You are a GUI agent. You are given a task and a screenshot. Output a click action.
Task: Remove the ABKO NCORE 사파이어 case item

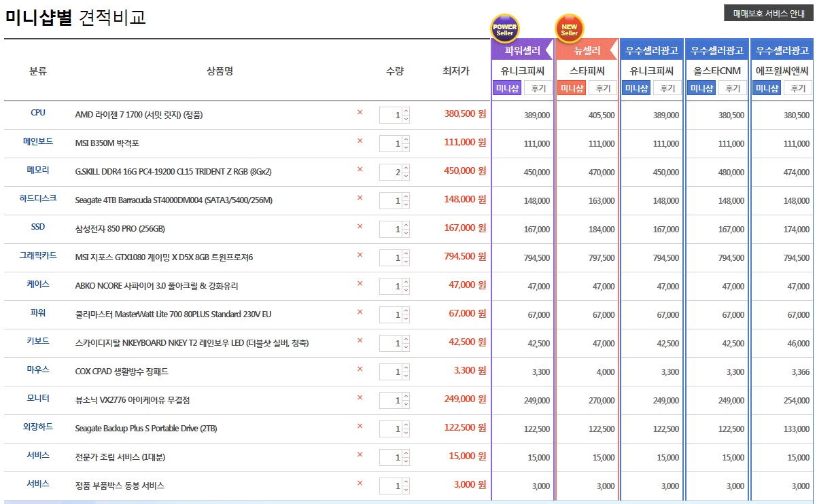[360, 284]
